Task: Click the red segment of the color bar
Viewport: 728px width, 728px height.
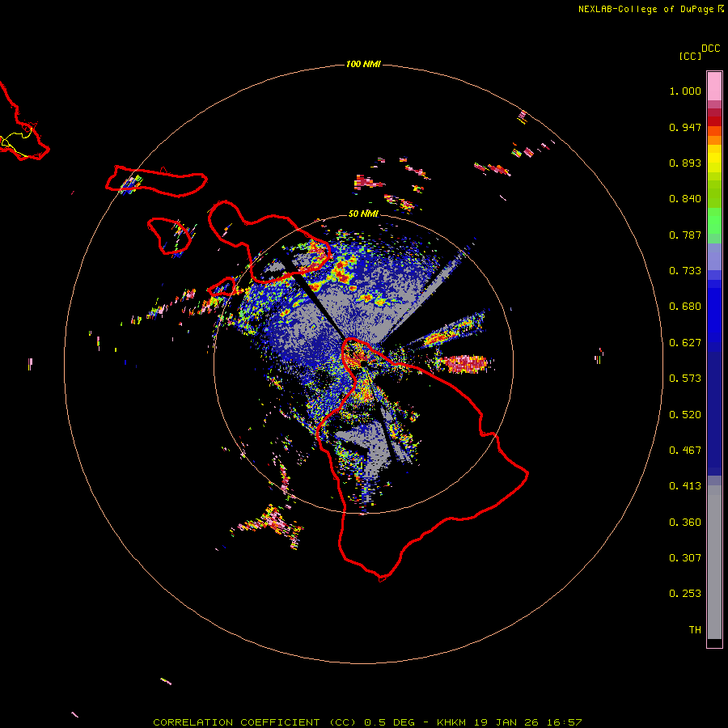Action: (x=714, y=121)
